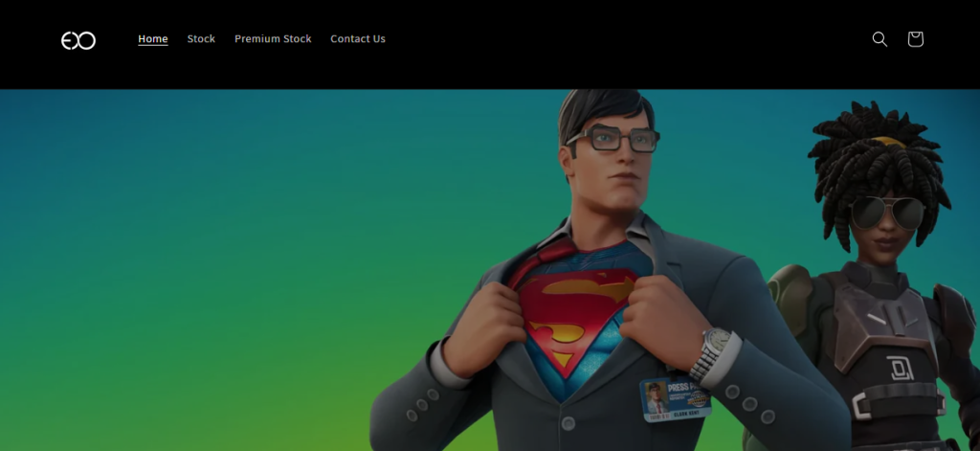This screenshot has width=980, height=451.
Task: Click the emblem on the woman's chest armor
Action: [x=900, y=369]
